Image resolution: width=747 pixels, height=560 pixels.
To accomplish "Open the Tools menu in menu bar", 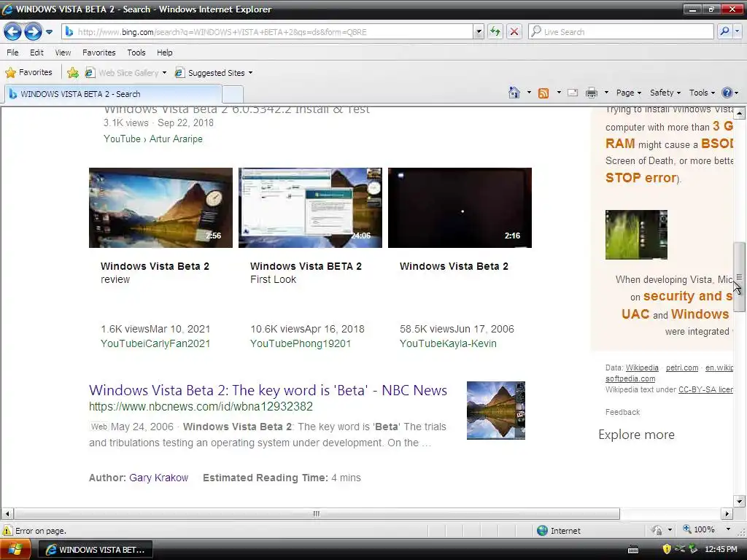I will pos(136,52).
